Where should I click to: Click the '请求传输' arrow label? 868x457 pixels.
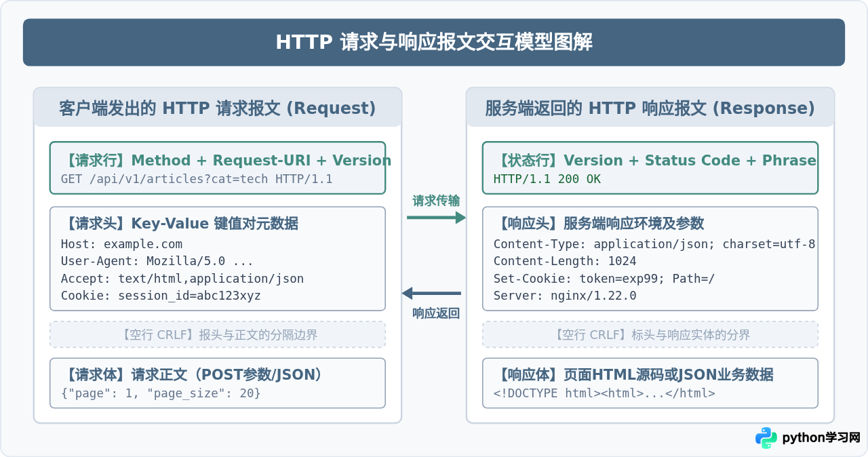pos(436,201)
